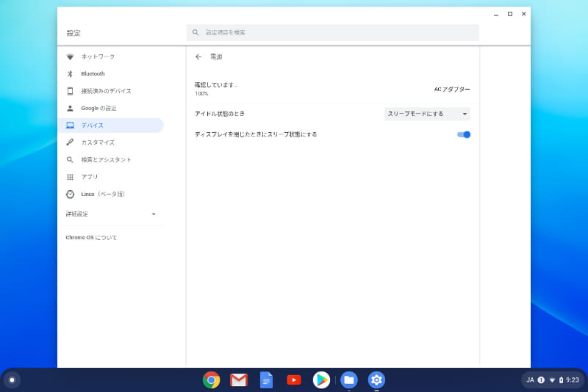
Task: Open Files app from the shelf
Action: point(349,380)
